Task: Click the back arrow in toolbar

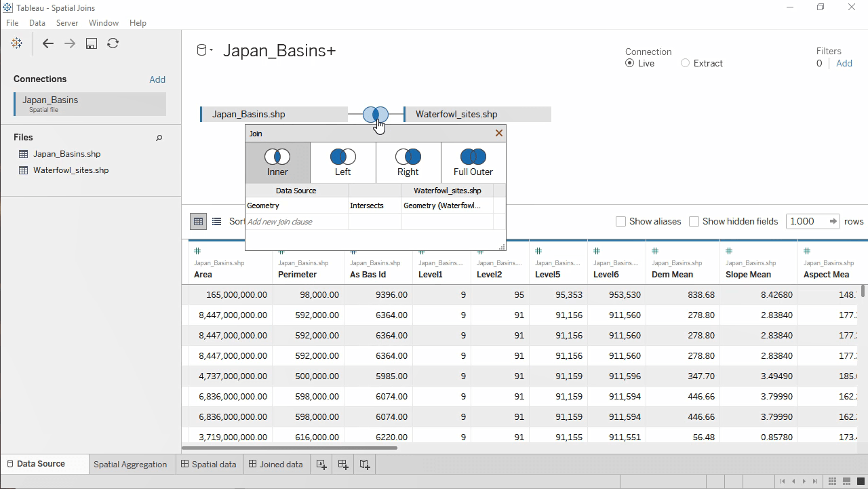Action: [47, 43]
